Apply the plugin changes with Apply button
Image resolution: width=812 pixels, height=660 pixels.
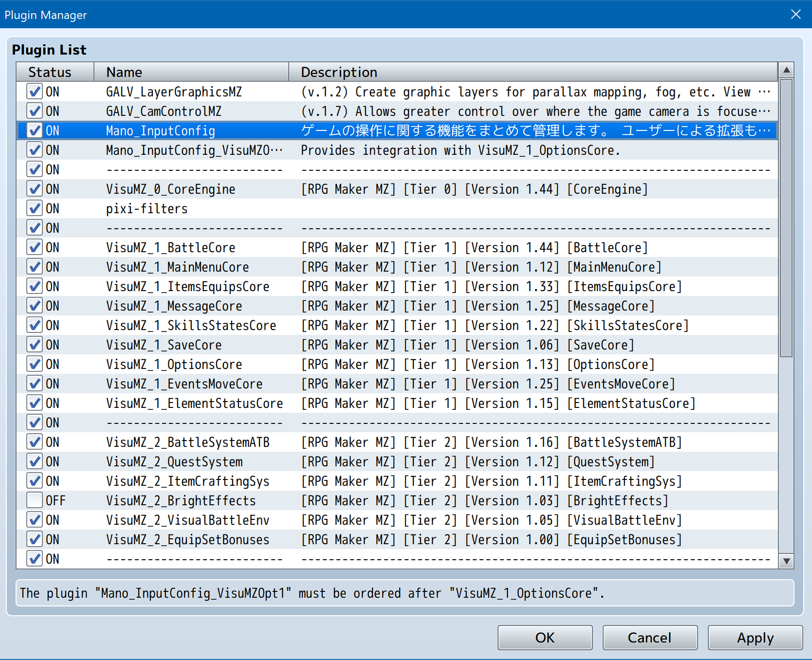[755, 638]
